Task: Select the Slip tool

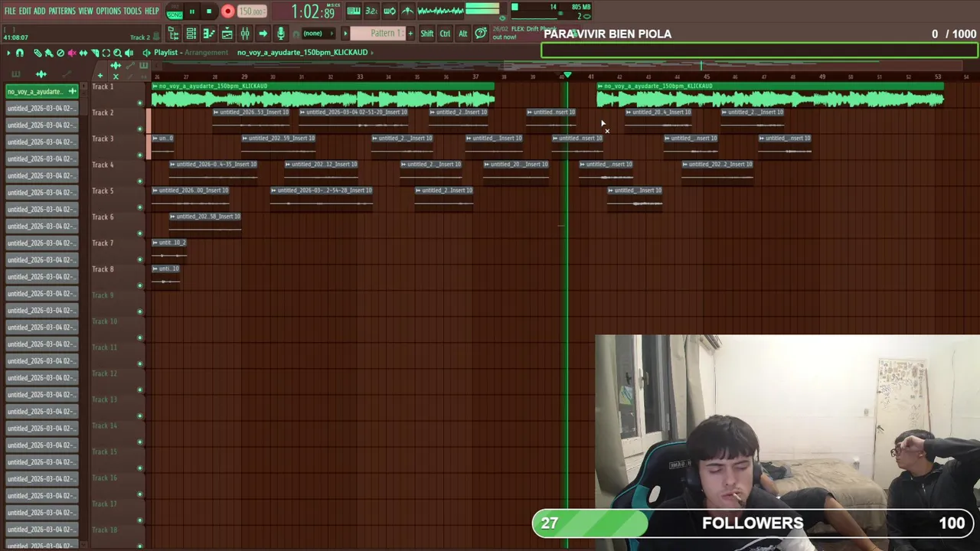Action: [x=83, y=53]
